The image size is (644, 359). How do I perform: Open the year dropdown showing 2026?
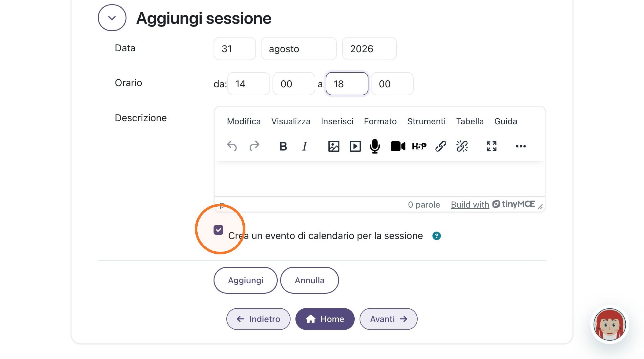[369, 49]
